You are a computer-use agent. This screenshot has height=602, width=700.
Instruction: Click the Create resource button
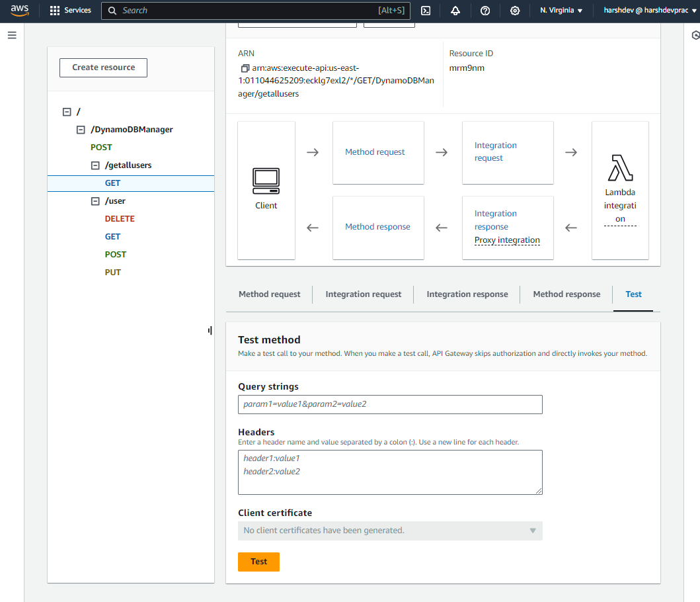[103, 67]
